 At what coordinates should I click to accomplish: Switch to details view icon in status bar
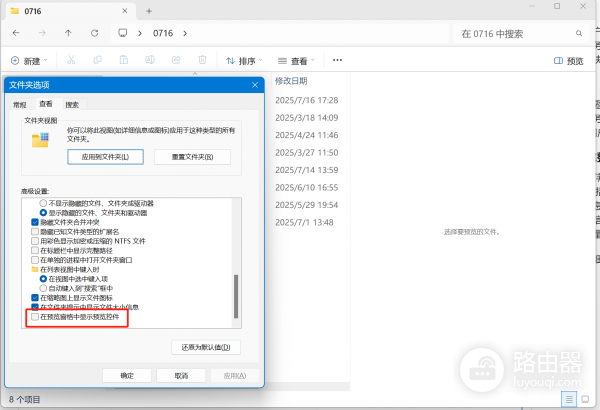tap(569, 400)
